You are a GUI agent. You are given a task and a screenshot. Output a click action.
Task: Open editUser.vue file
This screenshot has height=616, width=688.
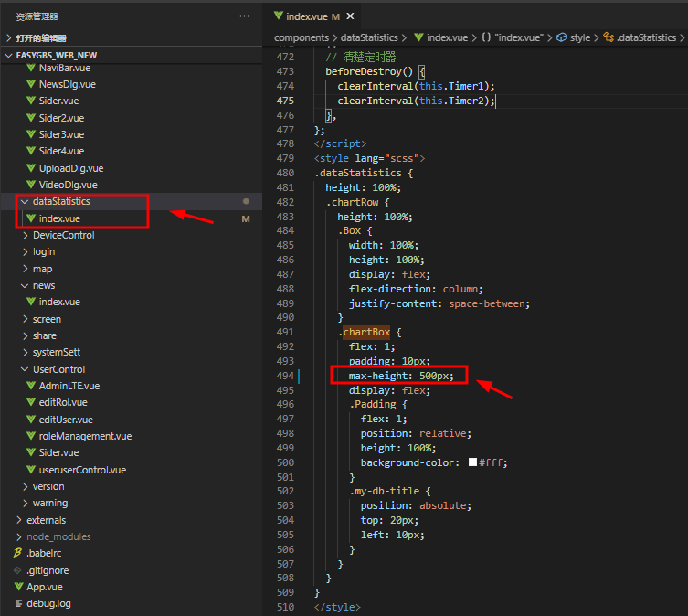[x=66, y=420]
